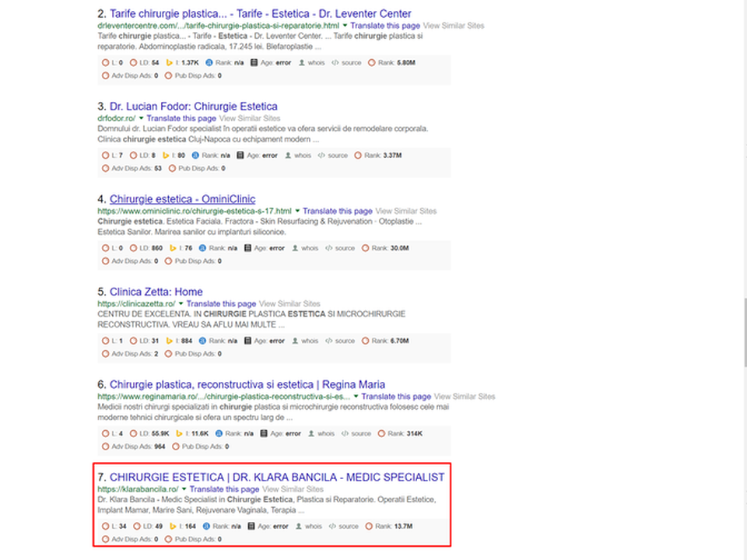The width and height of the screenshot is (747, 560).
Task: Click whois icon in Clinica Zetta SEO bar
Action: coord(295,341)
